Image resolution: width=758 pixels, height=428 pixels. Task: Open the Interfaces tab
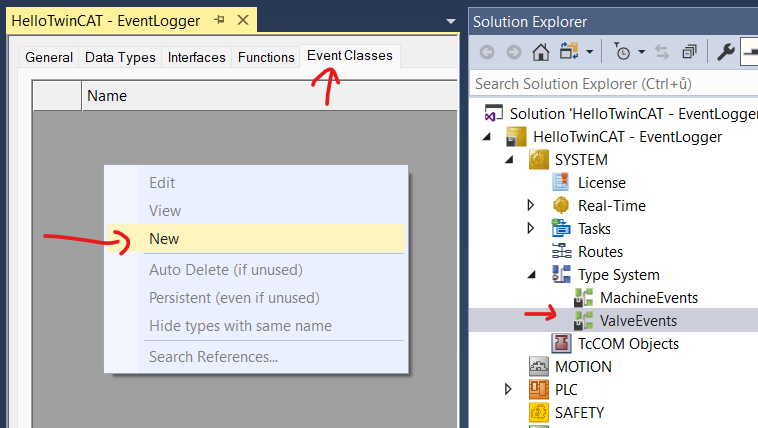coord(196,58)
